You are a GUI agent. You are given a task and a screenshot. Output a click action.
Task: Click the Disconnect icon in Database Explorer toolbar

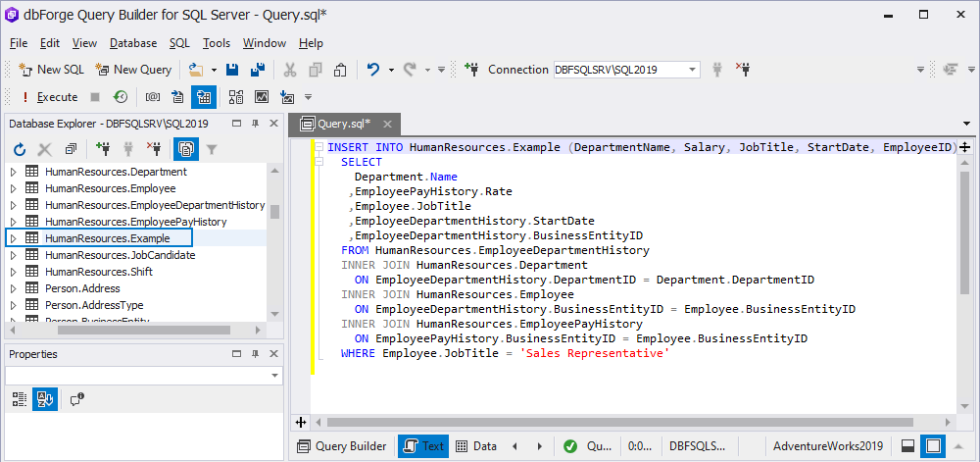pos(153,149)
